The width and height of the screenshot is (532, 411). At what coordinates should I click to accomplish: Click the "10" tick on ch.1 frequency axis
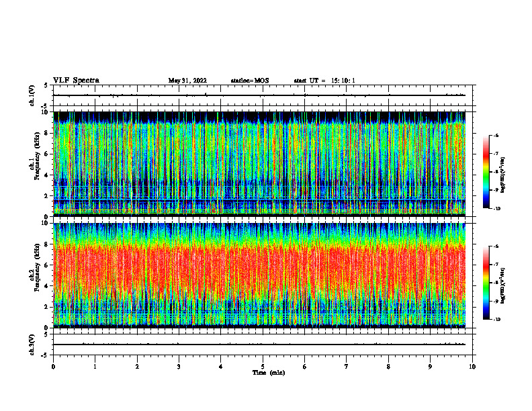pos(45,112)
